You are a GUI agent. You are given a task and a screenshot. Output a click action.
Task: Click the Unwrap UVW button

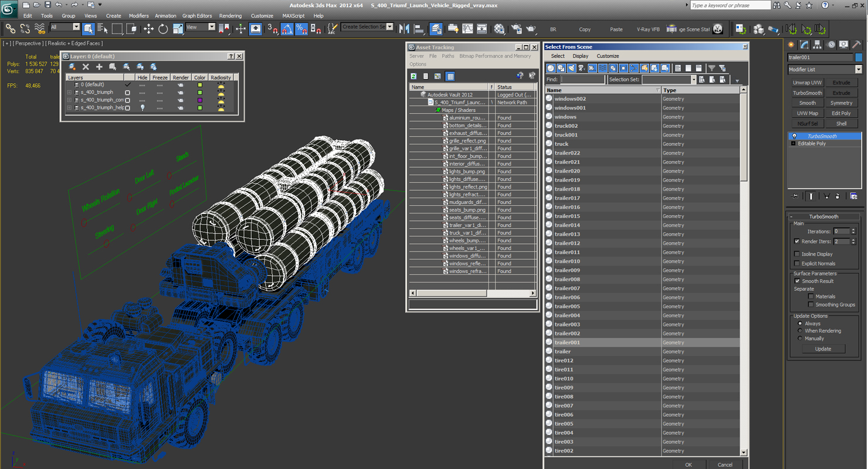point(807,83)
